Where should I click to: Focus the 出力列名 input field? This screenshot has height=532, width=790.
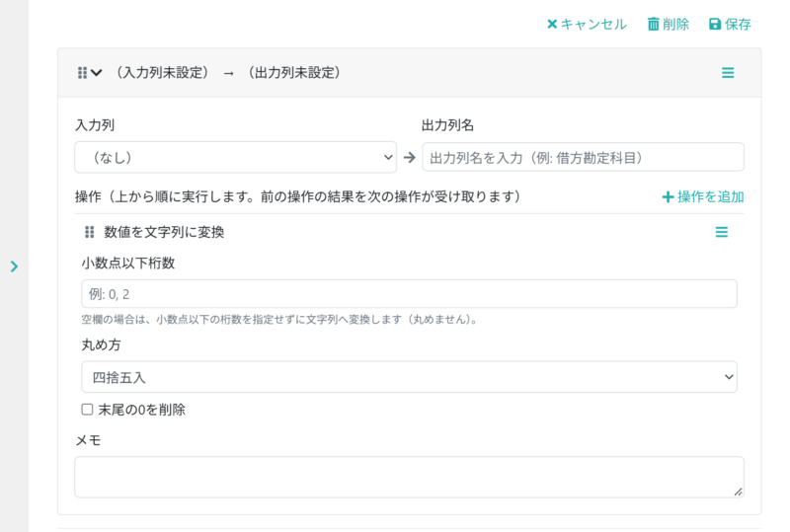point(583,157)
